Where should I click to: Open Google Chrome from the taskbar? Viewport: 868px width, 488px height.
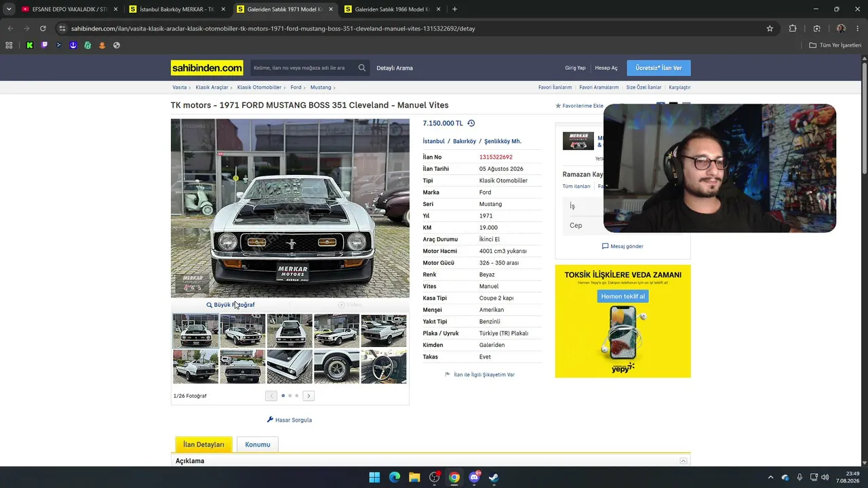(x=454, y=477)
